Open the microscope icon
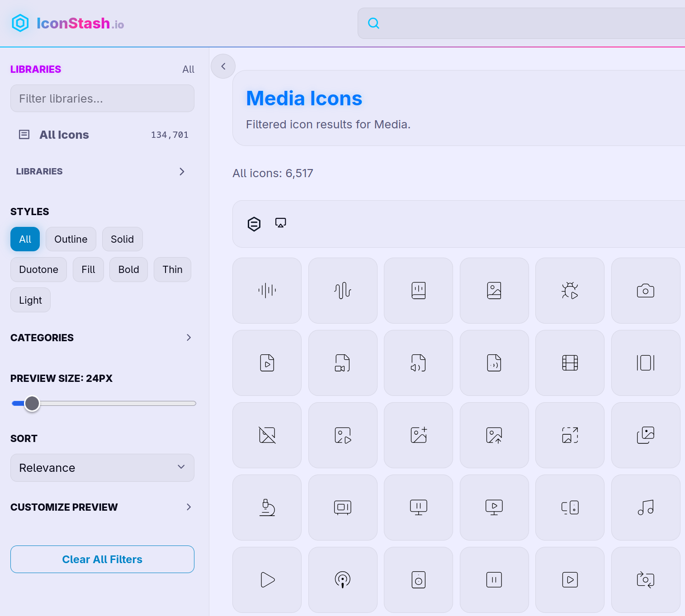The image size is (685, 616). pos(267,508)
